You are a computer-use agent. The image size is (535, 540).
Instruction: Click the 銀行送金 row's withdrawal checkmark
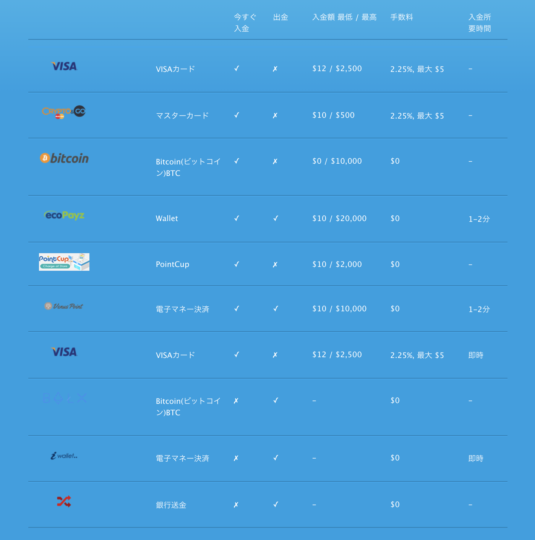(x=276, y=505)
